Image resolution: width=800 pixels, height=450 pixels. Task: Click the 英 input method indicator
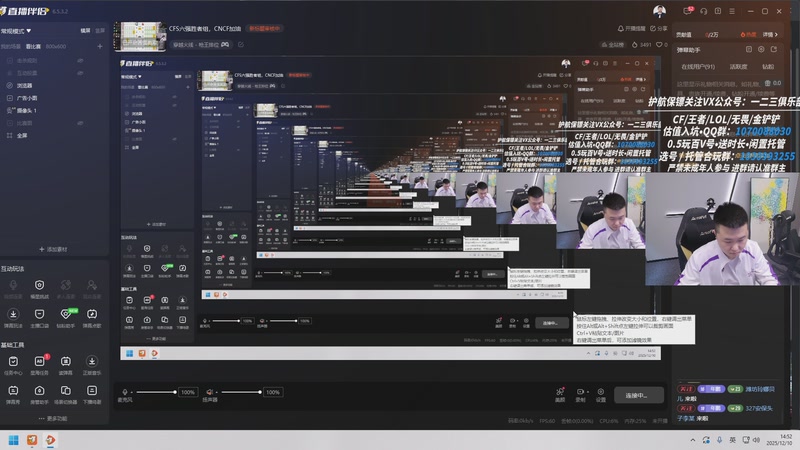click(x=733, y=440)
